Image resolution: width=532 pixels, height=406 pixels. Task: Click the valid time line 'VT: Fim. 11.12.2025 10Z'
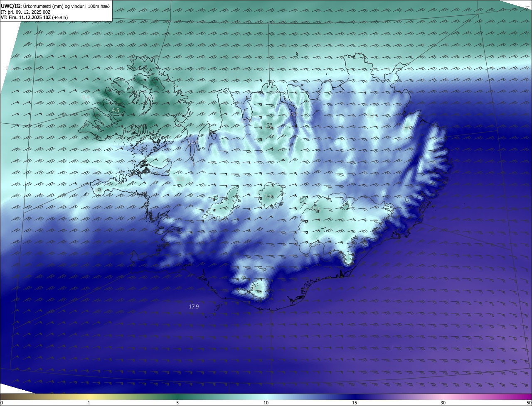26,17
